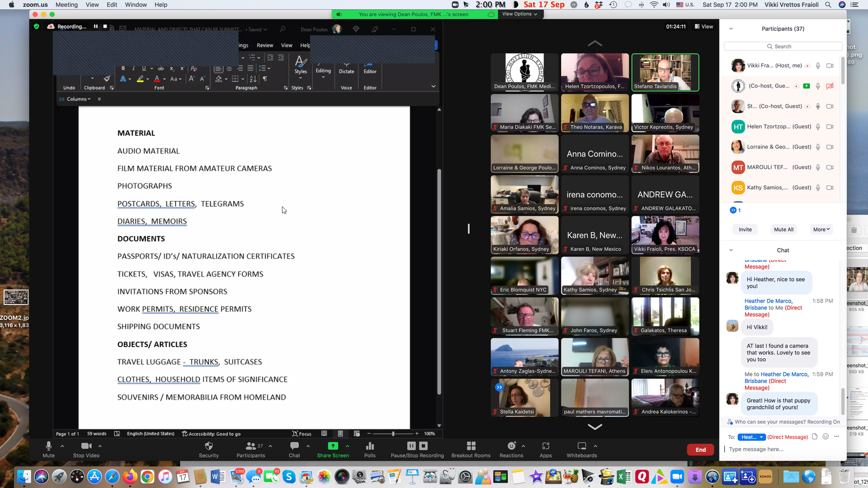868x488 pixels.
Task: Collapse the Chat panel chevron
Action: [x=731, y=250]
